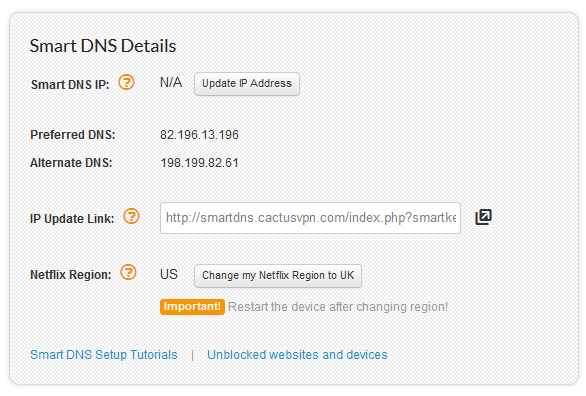
Task: Click the restart the device reminder text
Action: pos(338,307)
